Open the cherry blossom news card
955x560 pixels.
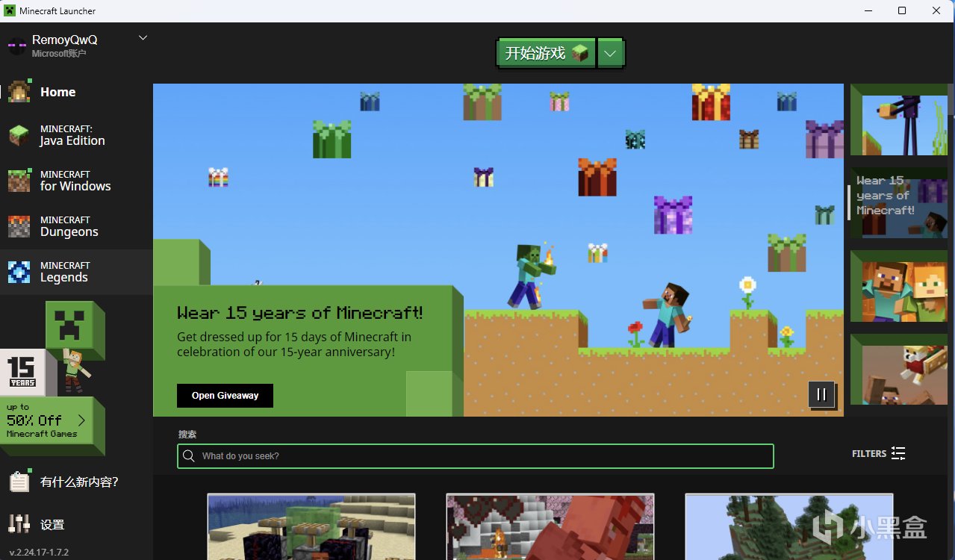(550, 526)
